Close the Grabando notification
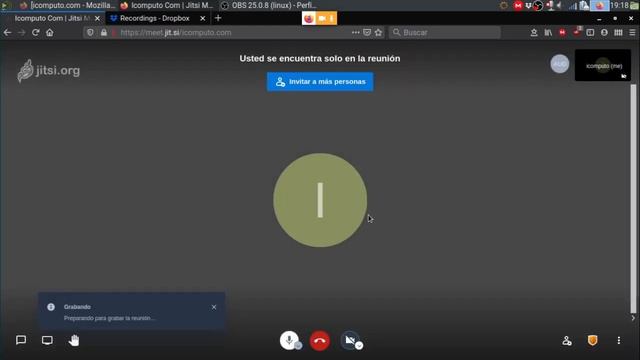 tap(214, 307)
